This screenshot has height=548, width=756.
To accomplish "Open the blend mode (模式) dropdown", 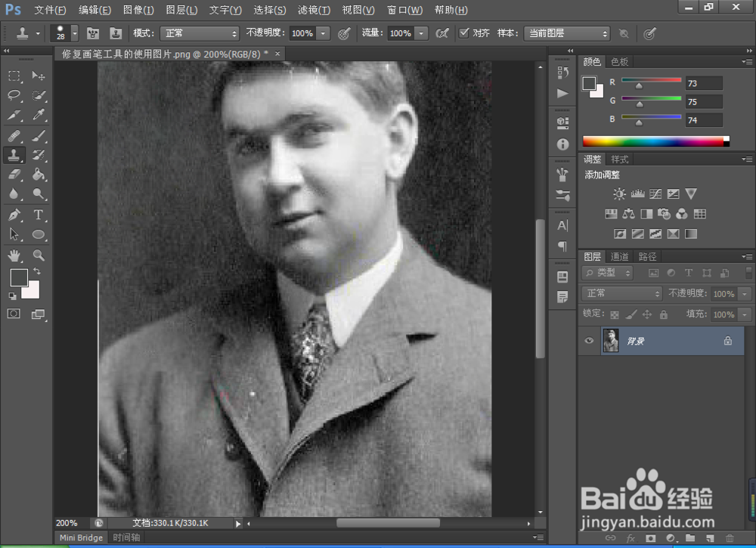I will 200,33.
